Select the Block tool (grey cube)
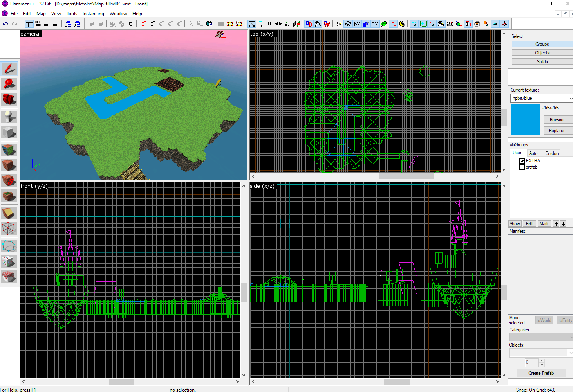 point(9,132)
